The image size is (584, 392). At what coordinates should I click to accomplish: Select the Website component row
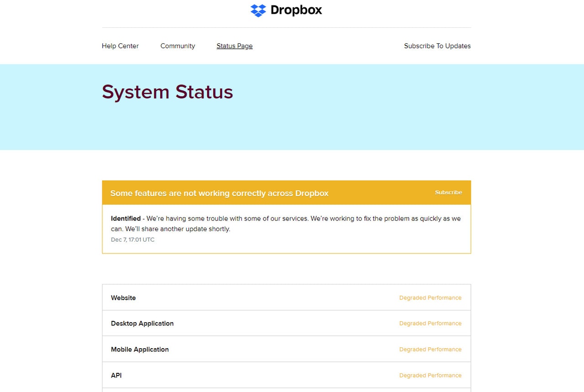point(287,298)
